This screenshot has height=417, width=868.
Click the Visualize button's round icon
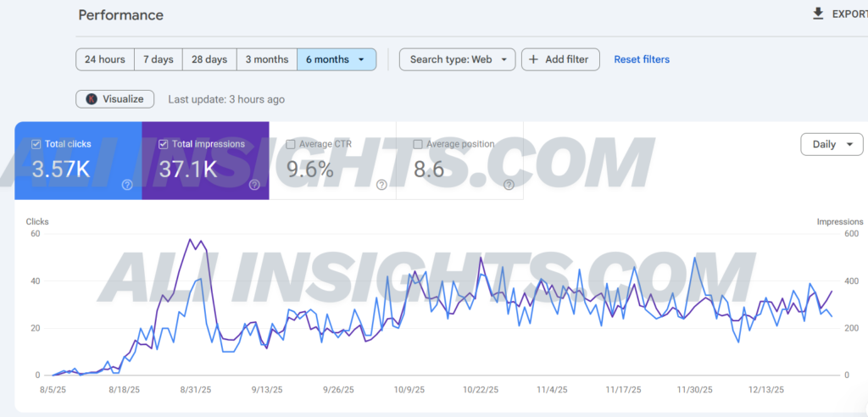coord(92,99)
